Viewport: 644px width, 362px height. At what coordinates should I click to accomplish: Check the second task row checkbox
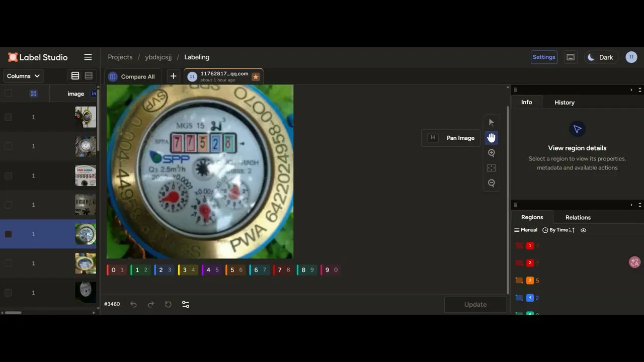[8, 146]
